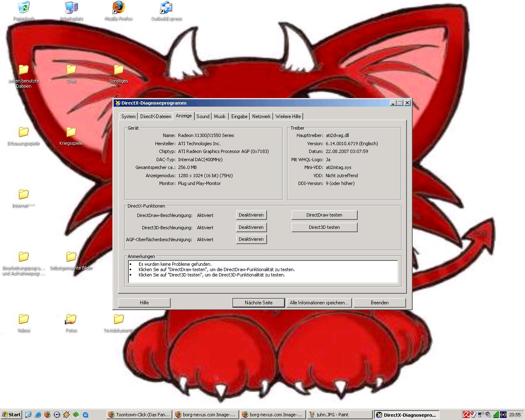Open the Musik tab
The image size is (525, 420).
(220, 116)
